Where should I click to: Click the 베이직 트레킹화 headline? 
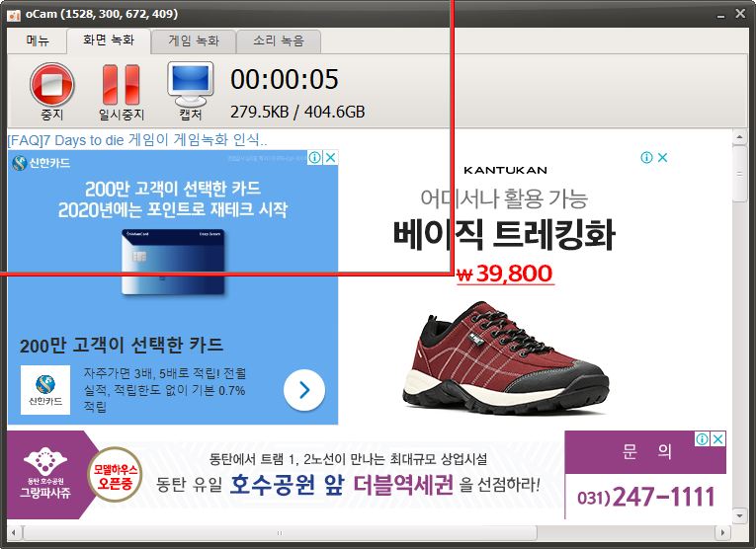click(504, 235)
